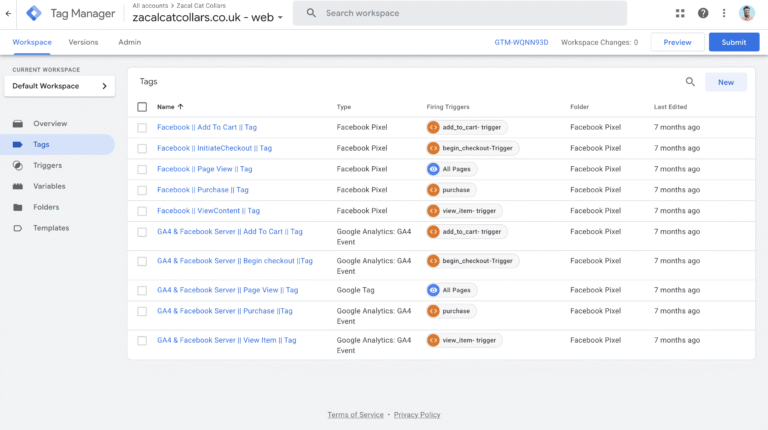Sort tags by the Name column
The height and width of the screenshot is (430, 768).
pyautogui.click(x=170, y=107)
